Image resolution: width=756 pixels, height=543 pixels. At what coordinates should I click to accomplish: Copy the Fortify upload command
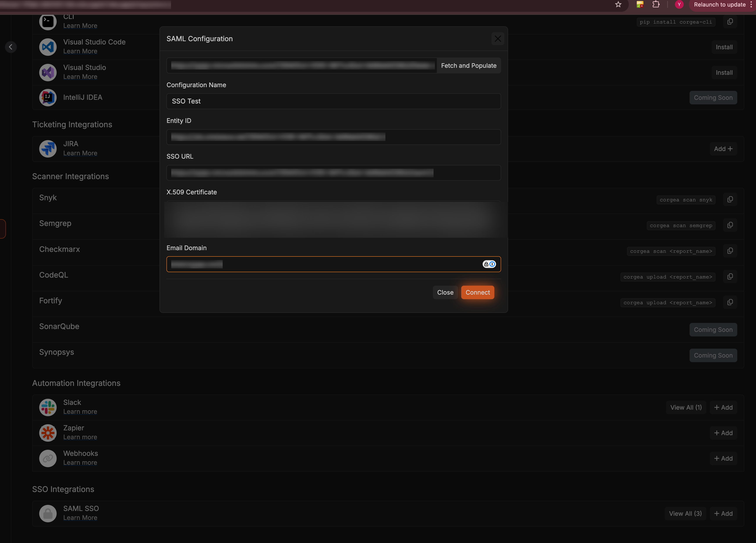pyautogui.click(x=730, y=302)
